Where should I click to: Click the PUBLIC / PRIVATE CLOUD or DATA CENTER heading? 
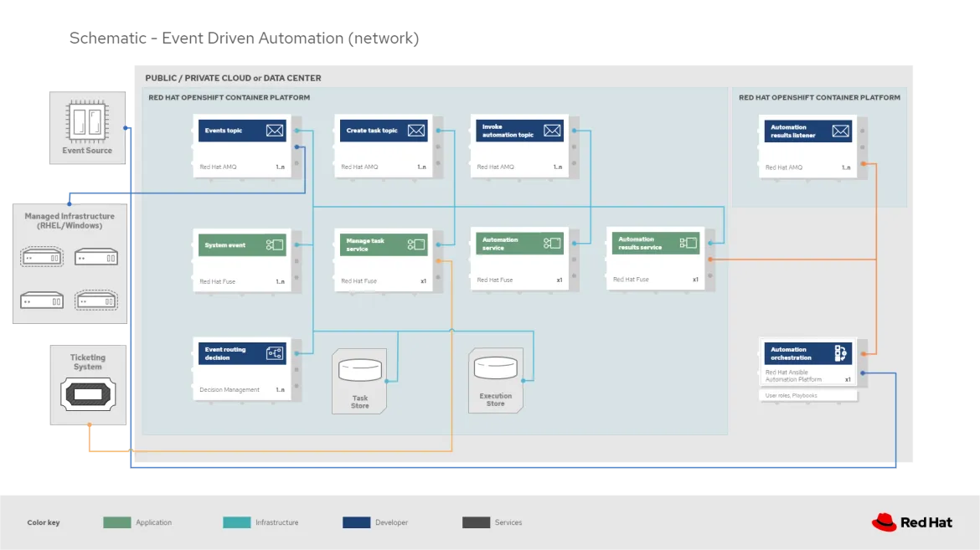click(x=233, y=78)
